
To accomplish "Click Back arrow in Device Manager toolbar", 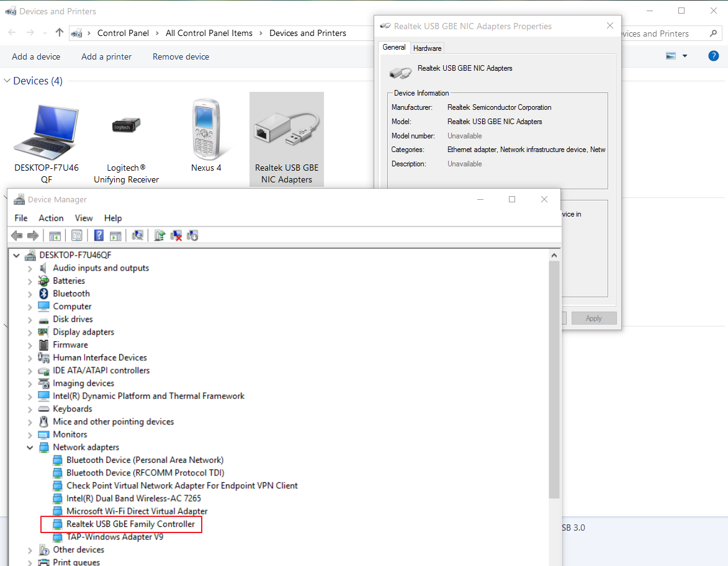I will pos(17,235).
